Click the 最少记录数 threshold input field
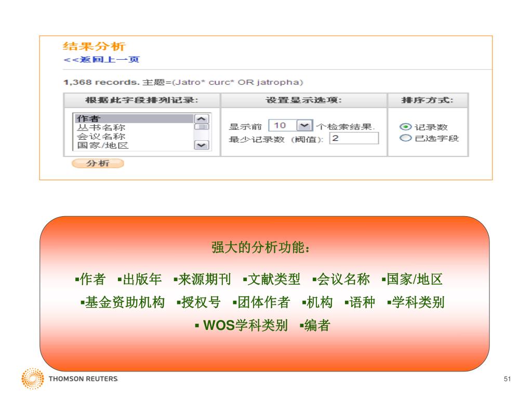The width and height of the screenshot is (532, 399). pos(354,138)
